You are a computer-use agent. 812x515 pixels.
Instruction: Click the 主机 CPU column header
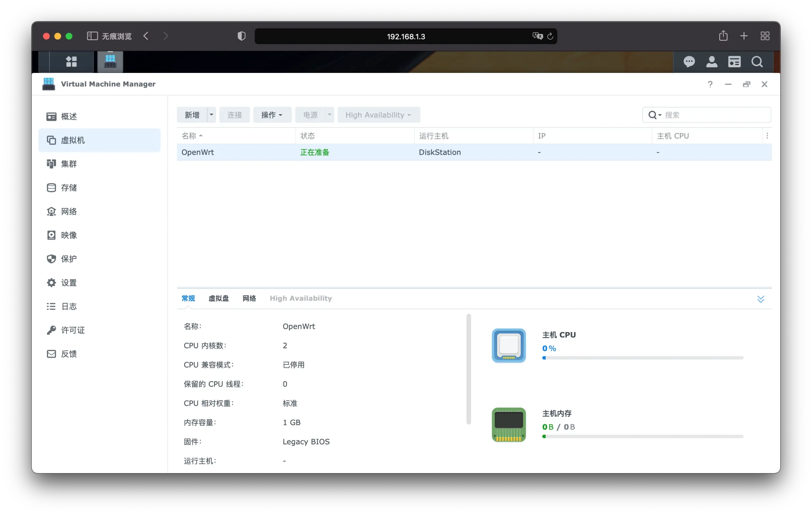click(x=707, y=136)
